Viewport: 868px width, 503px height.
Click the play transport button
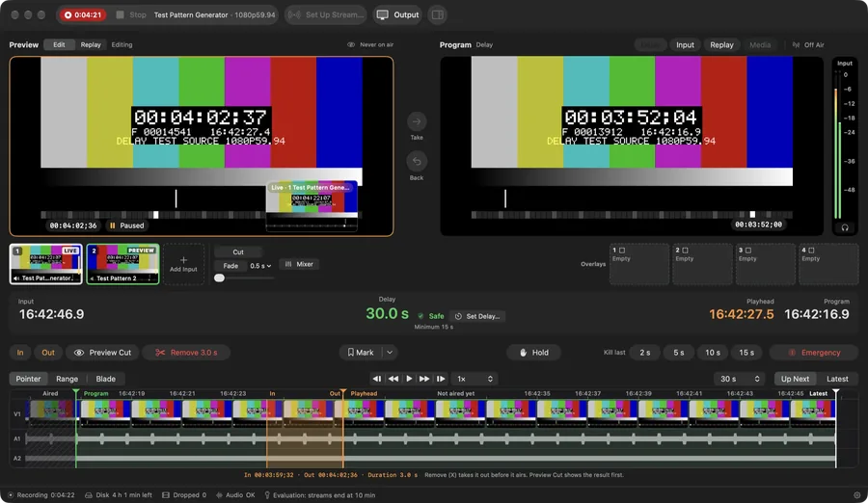point(409,379)
